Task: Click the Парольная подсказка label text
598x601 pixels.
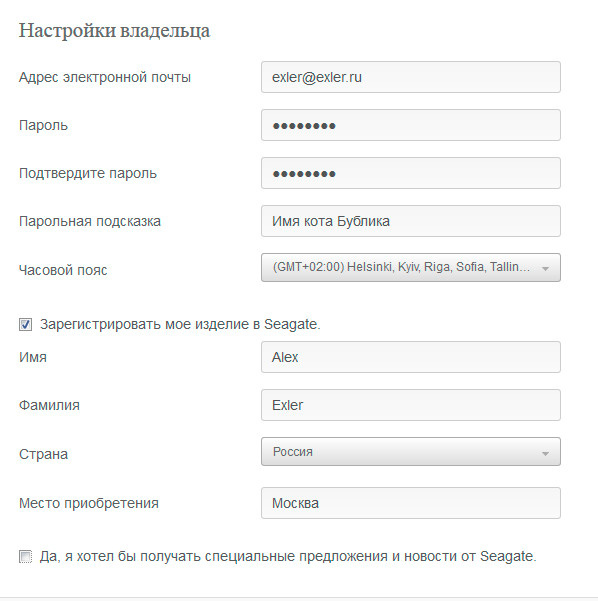Action: tap(90, 221)
